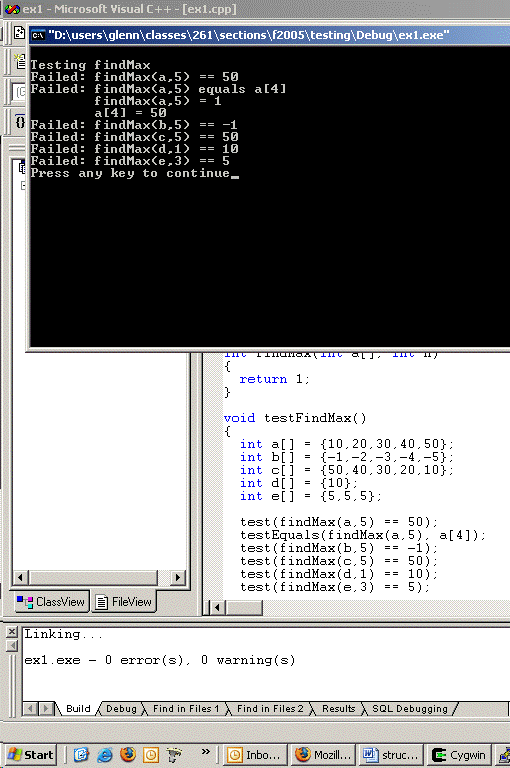
Task: Click the fifth quick launch icon
Action: point(174,755)
